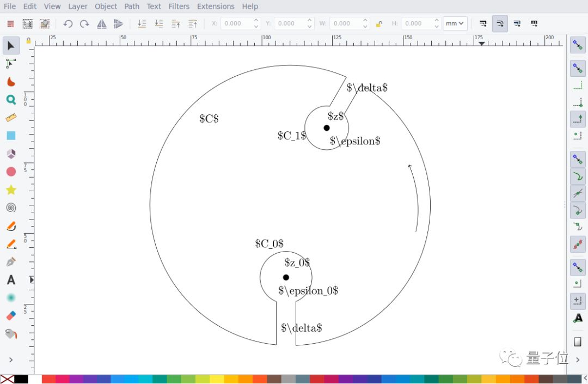Viewport: 588px width, 384px height.
Task: Toggle master snapping at top of snap bar
Action: (x=578, y=46)
